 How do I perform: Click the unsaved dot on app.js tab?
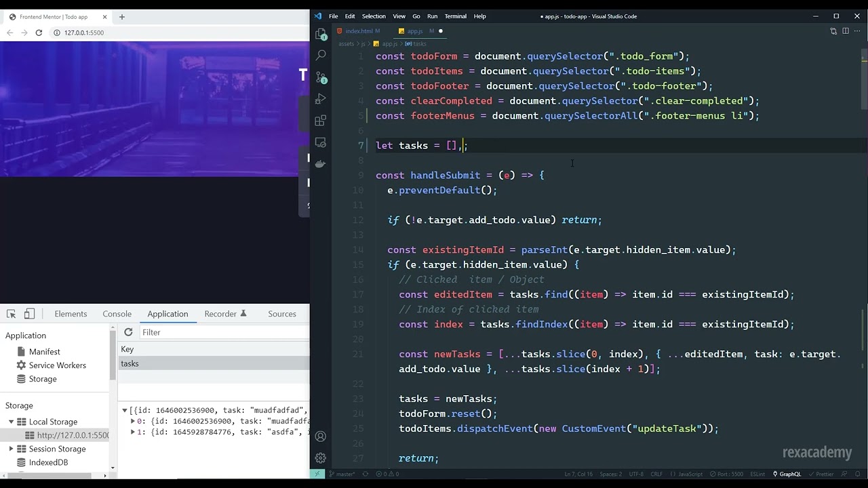tap(441, 31)
